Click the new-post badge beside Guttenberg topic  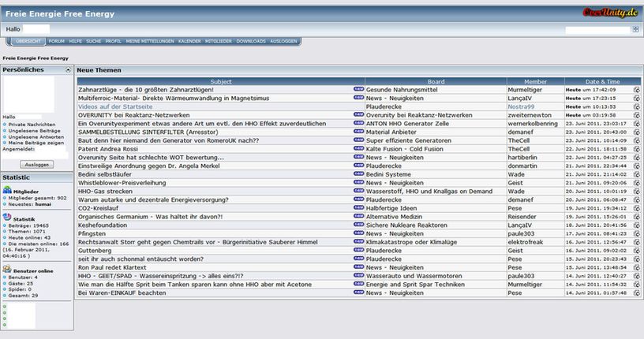click(358, 251)
